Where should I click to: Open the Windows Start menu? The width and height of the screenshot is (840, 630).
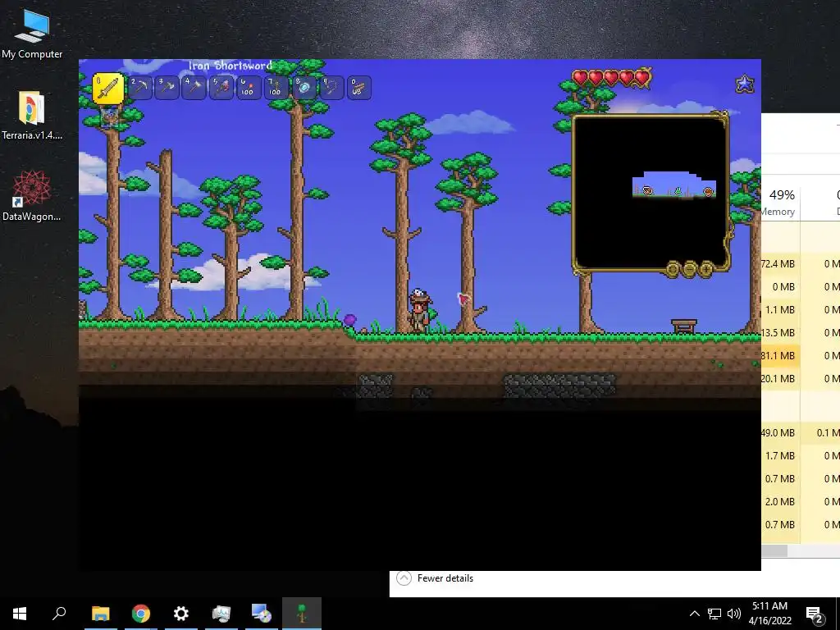click(20, 614)
